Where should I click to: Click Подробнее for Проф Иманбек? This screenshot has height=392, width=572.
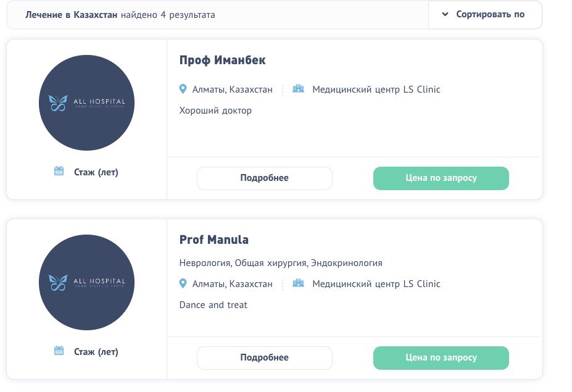tap(265, 178)
